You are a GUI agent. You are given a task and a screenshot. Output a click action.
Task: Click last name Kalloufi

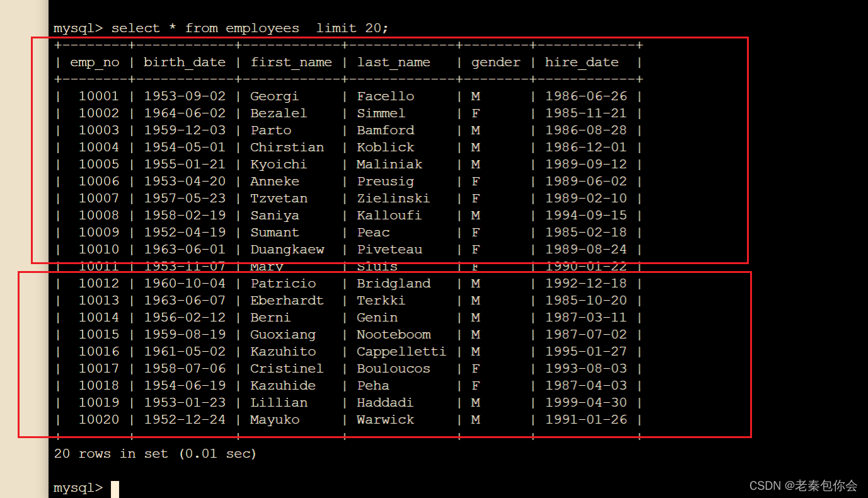[389, 216]
